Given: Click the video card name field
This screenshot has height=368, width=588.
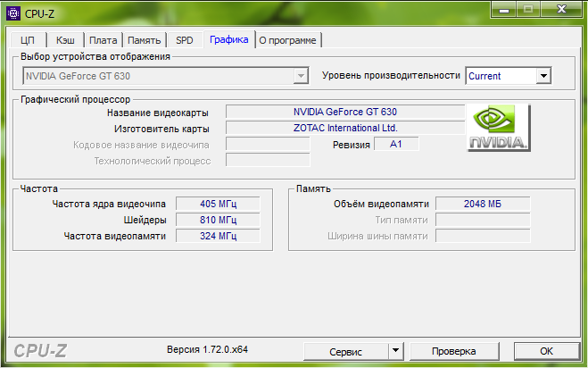Looking at the screenshot, I should click(345, 112).
